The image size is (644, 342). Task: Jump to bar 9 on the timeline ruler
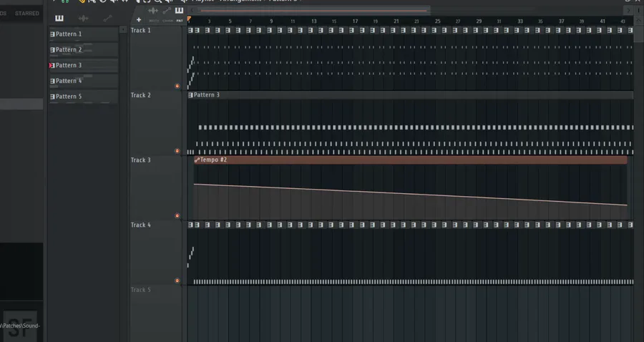pos(271,21)
